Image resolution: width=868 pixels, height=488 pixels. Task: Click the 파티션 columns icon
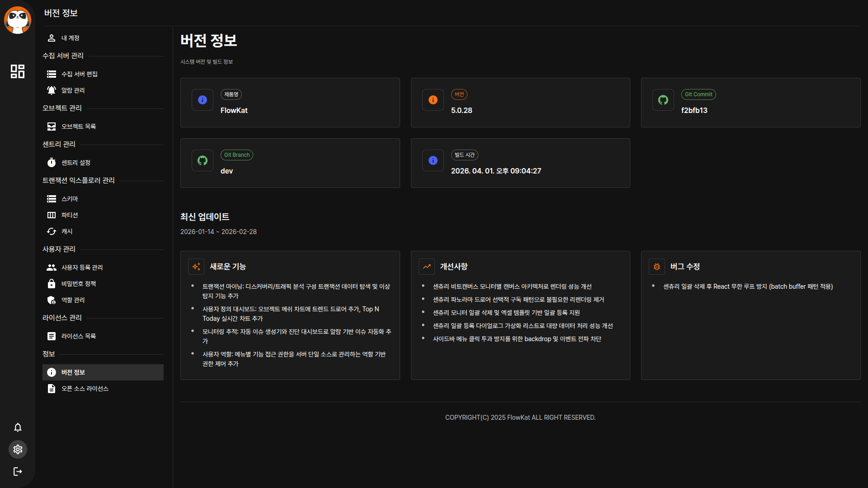[51, 215]
